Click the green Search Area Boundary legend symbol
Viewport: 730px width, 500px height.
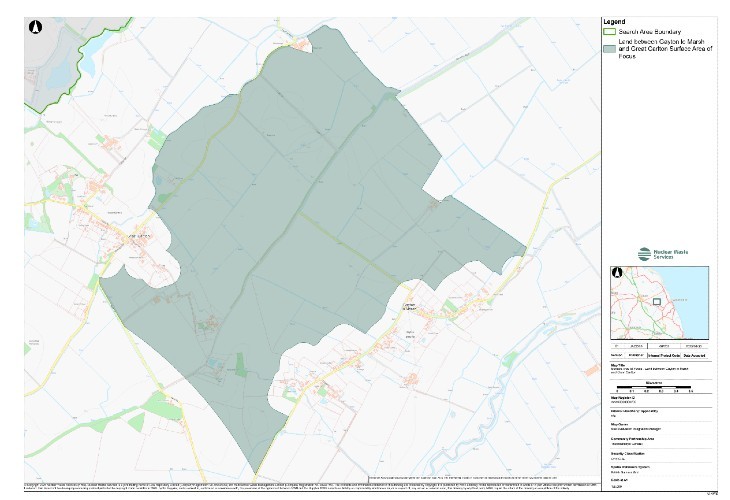pyautogui.click(x=609, y=32)
